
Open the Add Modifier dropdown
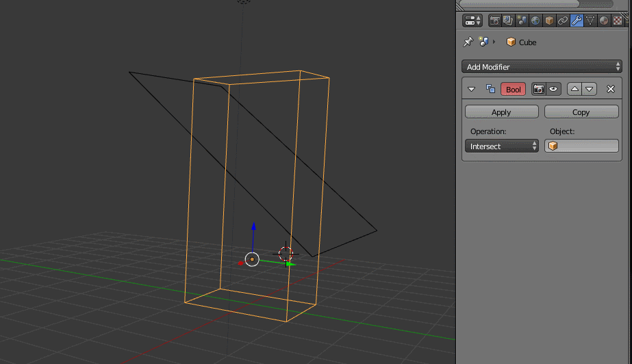tap(542, 67)
